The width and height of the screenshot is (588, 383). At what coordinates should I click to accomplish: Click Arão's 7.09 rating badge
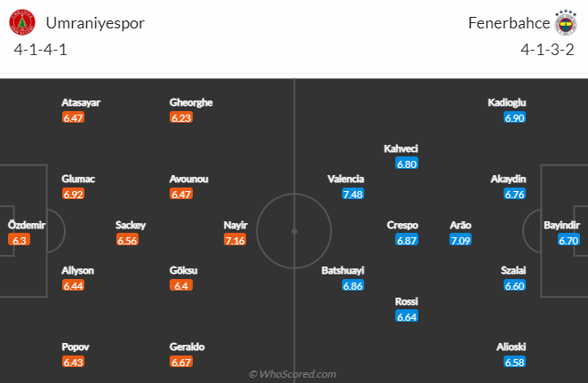click(x=460, y=240)
